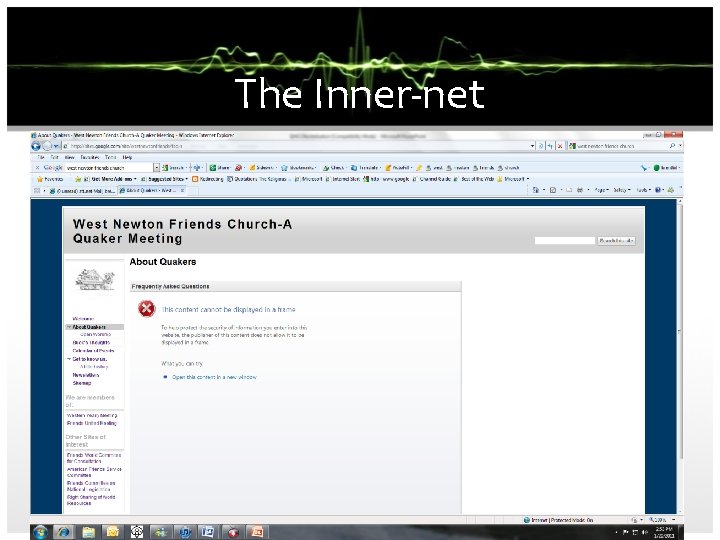The height and width of the screenshot is (540, 720).
Task: Click the site search input field
Action: tap(564, 240)
